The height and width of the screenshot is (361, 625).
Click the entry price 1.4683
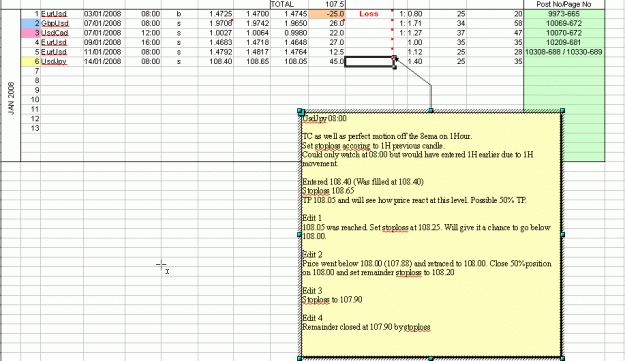216,43
